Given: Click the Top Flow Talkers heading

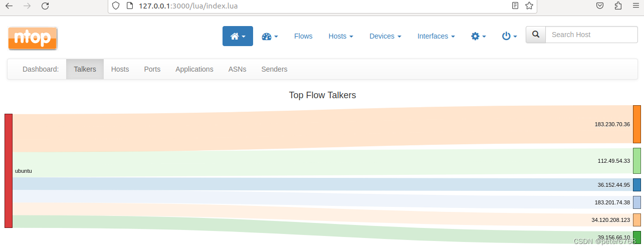Looking at the screenshot, I should click(322, 95).
